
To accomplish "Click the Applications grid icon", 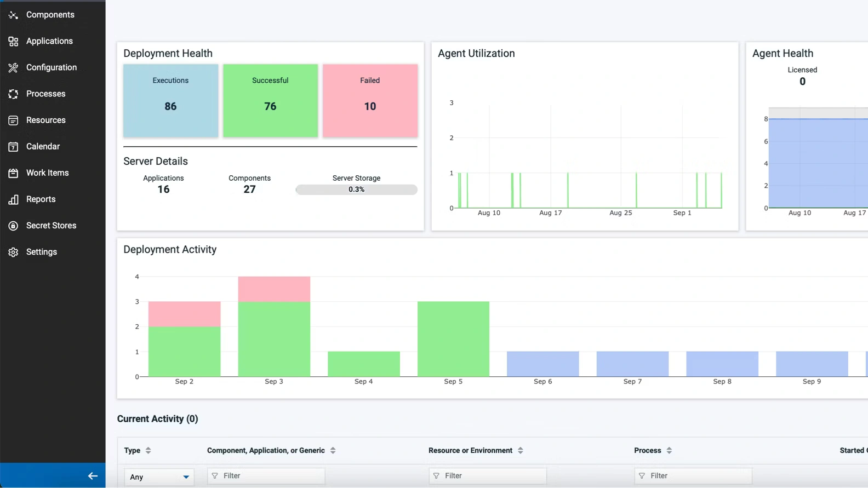I will (13, 41).
